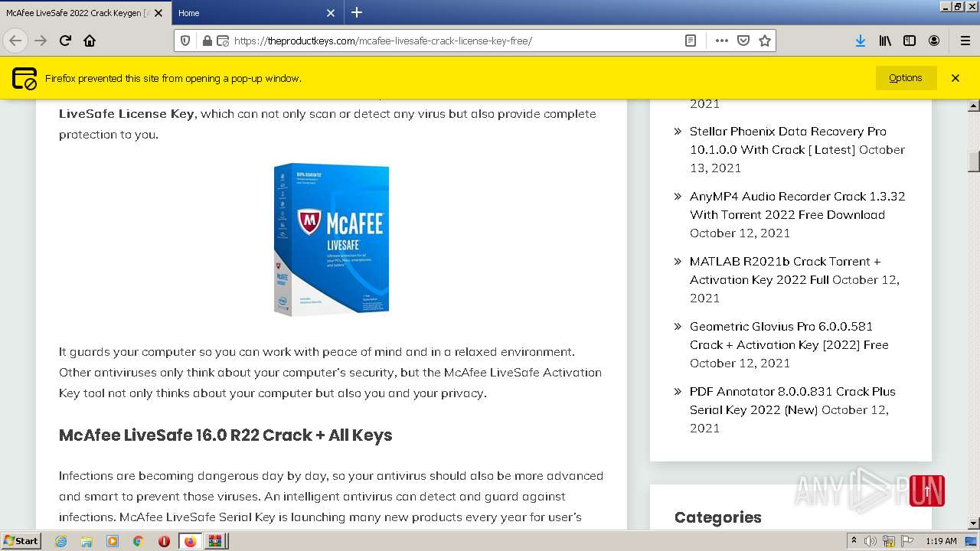Open the page actions three-dot menu

721,41
